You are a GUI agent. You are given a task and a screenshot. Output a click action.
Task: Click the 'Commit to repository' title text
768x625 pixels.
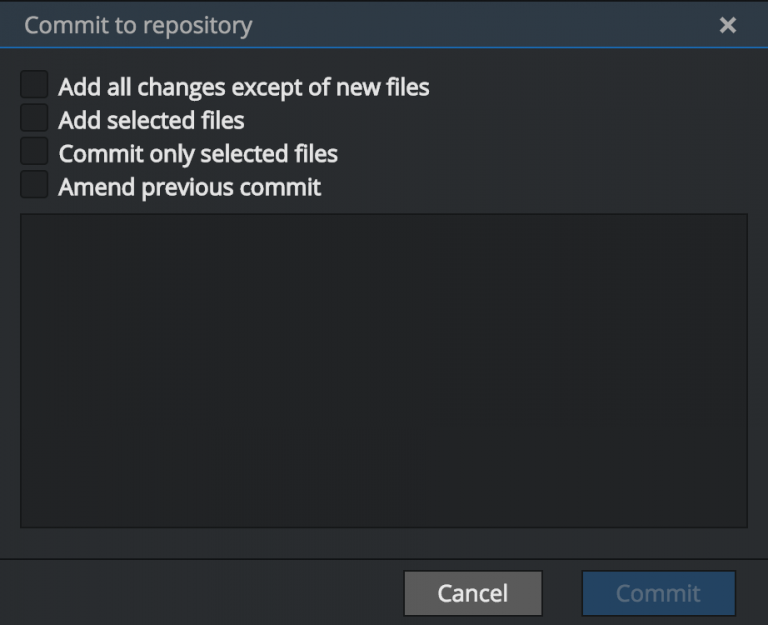click(x=138, y=25)
